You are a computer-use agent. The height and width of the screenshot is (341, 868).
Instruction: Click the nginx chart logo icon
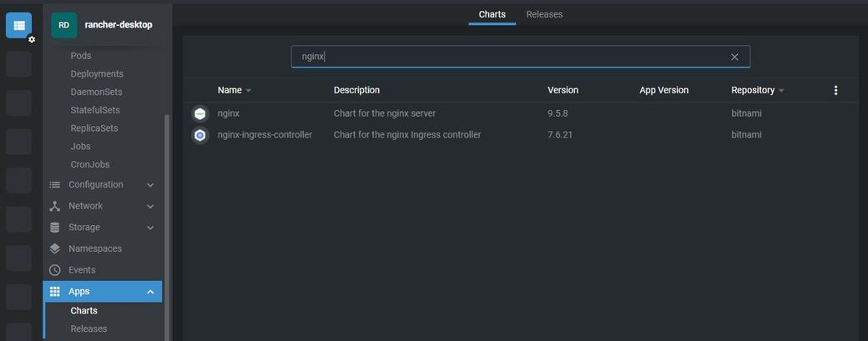[199, 114]
